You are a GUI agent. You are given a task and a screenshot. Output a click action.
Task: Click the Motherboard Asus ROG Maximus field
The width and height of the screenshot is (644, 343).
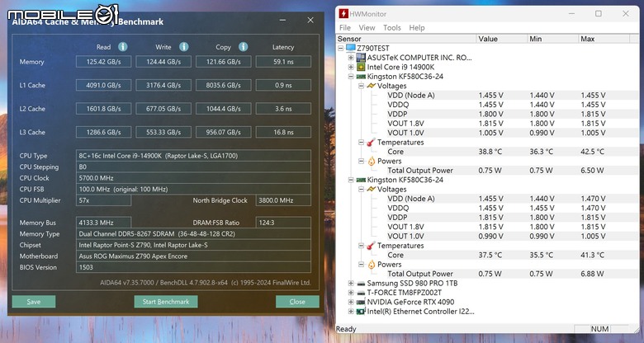pyautogui.click(x=193, y=256)
